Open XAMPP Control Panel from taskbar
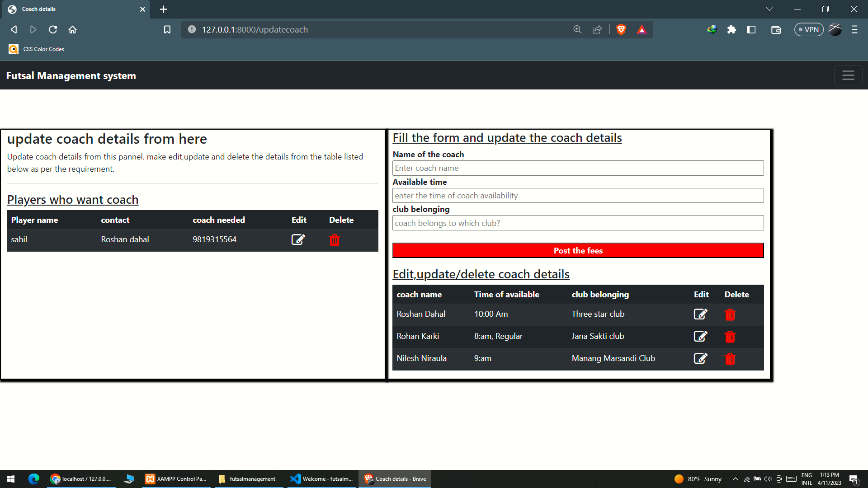The width and height of the screenshot is (868, 488). point(176,479)
